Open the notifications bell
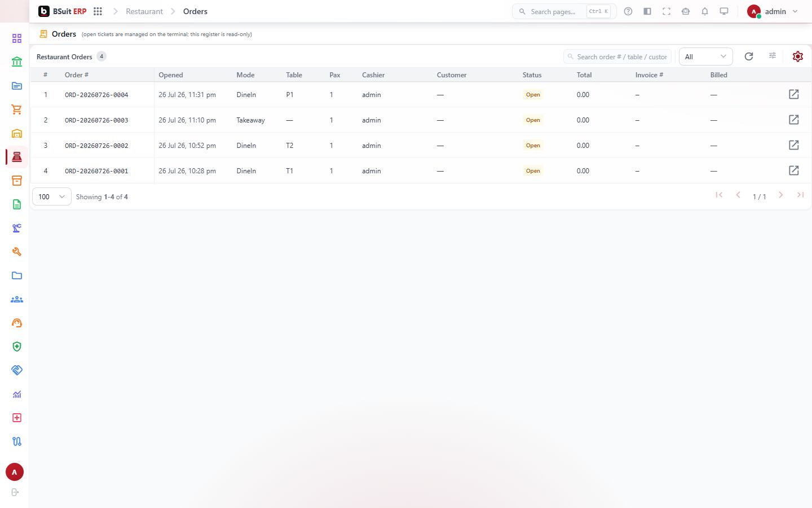This screenshot has height=508, width=812. (705, 11)
